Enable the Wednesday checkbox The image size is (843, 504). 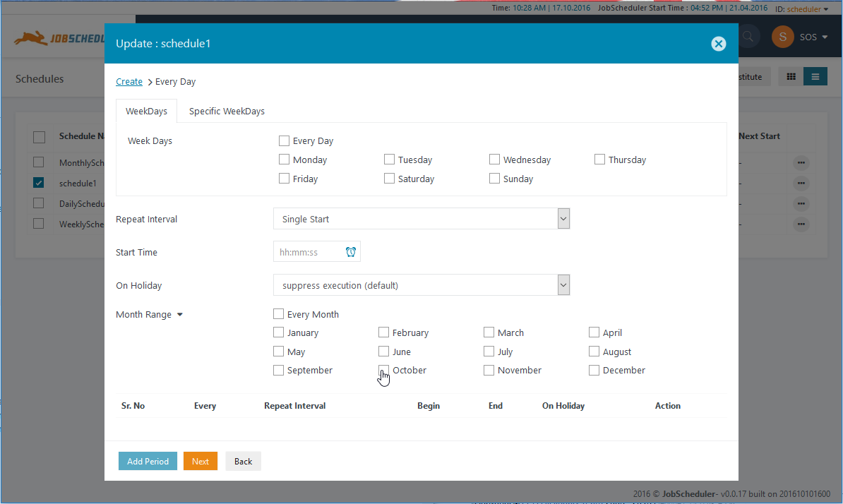tap(494, 160)
